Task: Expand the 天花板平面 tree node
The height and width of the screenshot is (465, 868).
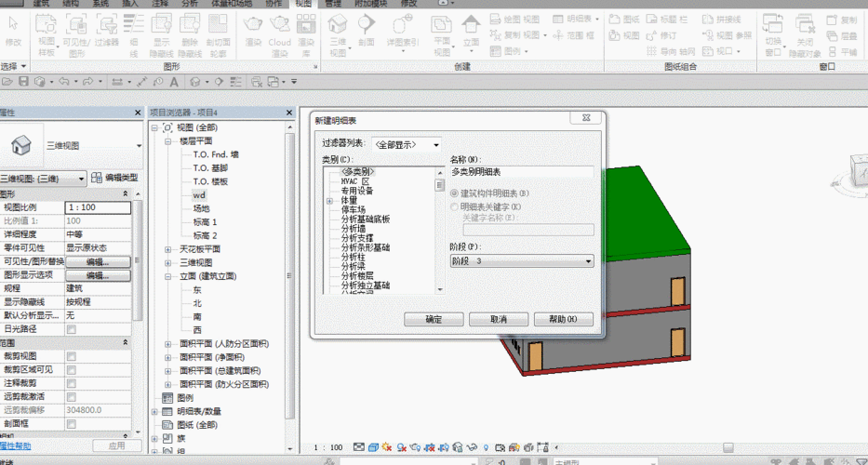Action: click(168, 249)
